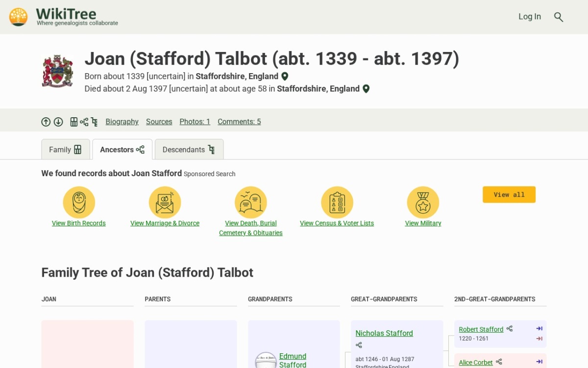588x368 pixels.
Task: Click ancestors icon below Nicholas Stafford
Action: coord(359,345)
